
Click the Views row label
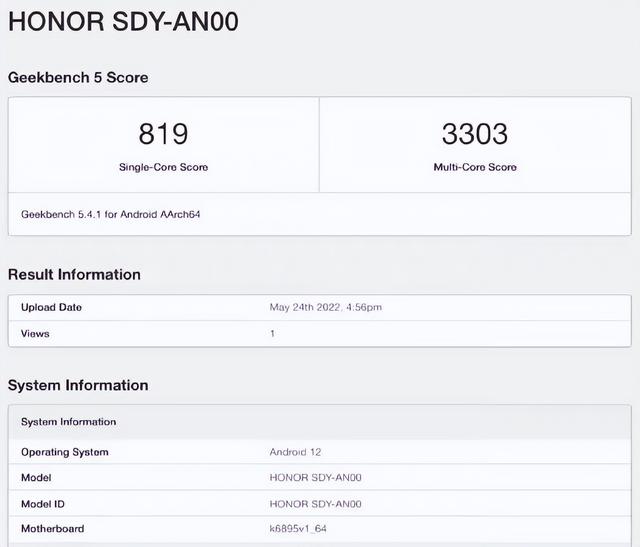click(35, 333)
